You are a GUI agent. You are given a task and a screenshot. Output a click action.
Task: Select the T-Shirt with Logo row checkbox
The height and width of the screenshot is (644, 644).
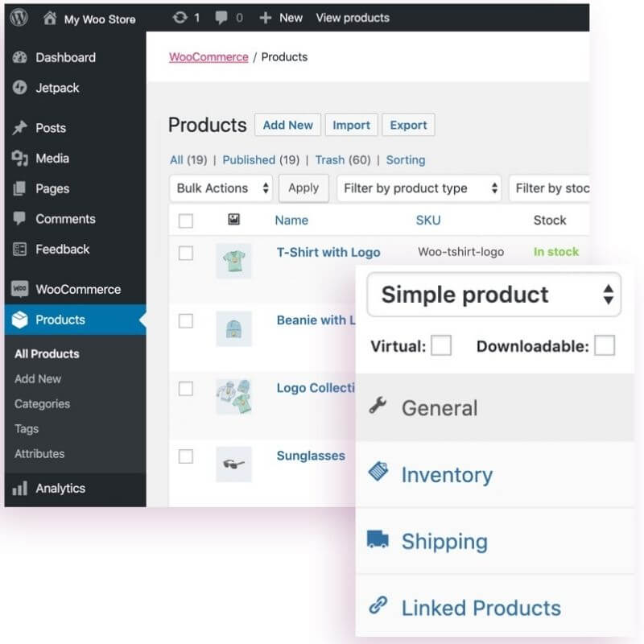click(186, 253)
